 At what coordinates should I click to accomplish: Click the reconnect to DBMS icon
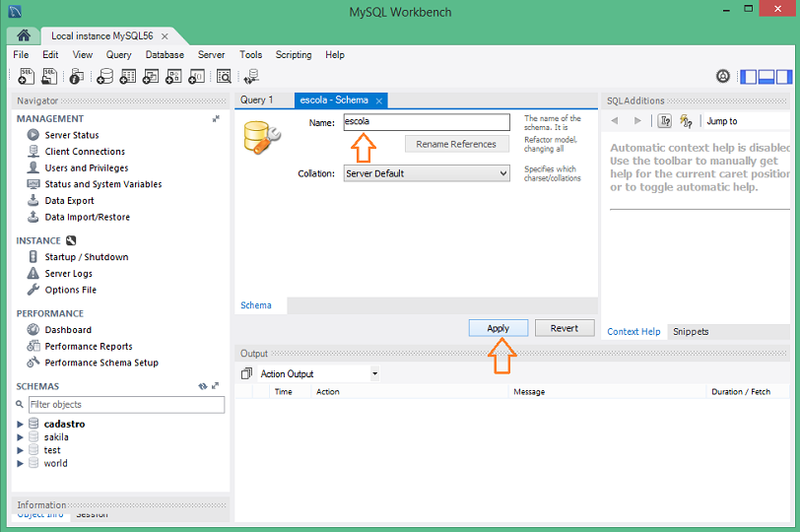tap(251, 76)
